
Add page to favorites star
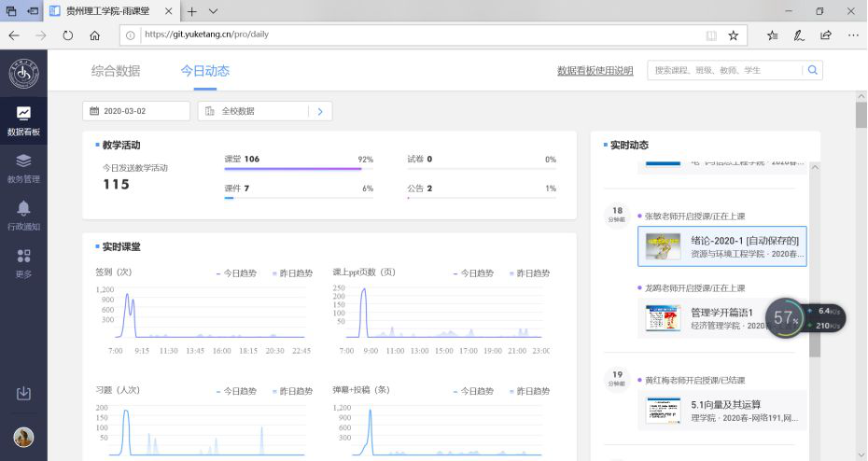click(734, 35)
